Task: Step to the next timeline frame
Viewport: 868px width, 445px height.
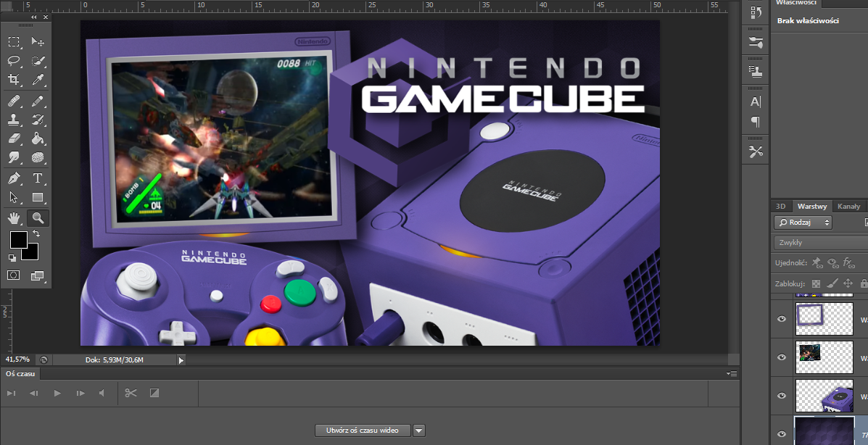Action: 80,393
